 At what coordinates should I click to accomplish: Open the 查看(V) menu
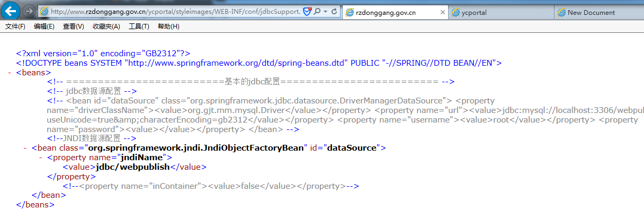(73, 27)
